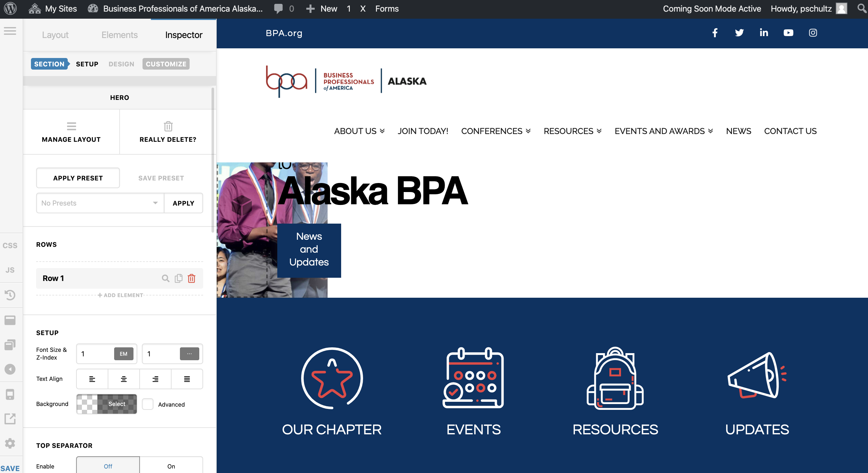Click the Font Size input field
This screenshot has height=473, width=868.
tap(96, 354)
